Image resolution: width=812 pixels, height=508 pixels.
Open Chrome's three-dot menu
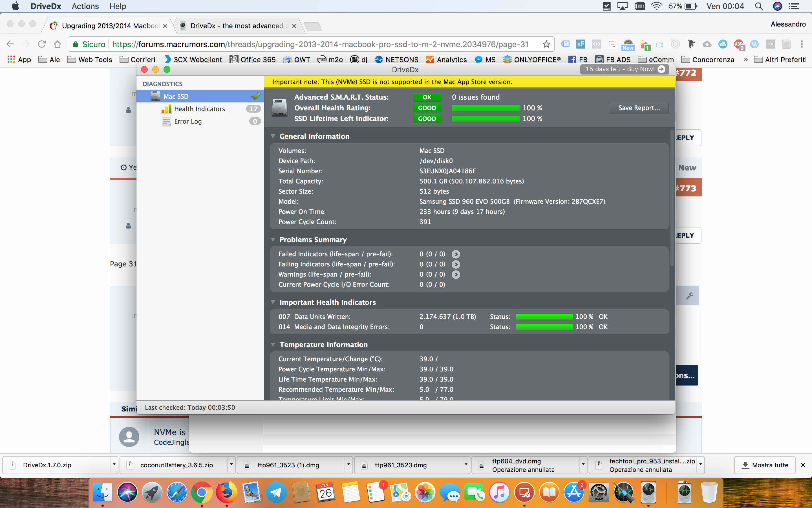(x=802, y=44)
